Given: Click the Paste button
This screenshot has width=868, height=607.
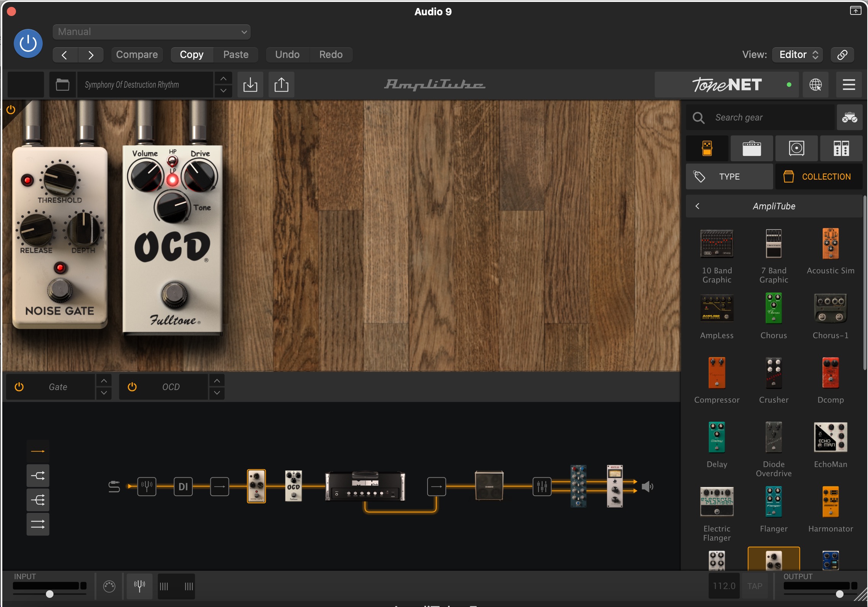Looking at the screenshot, I should (236, 55).
